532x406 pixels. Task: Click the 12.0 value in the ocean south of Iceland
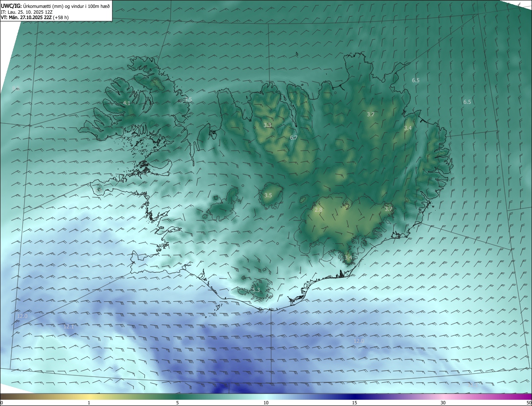tap(359, 341)
